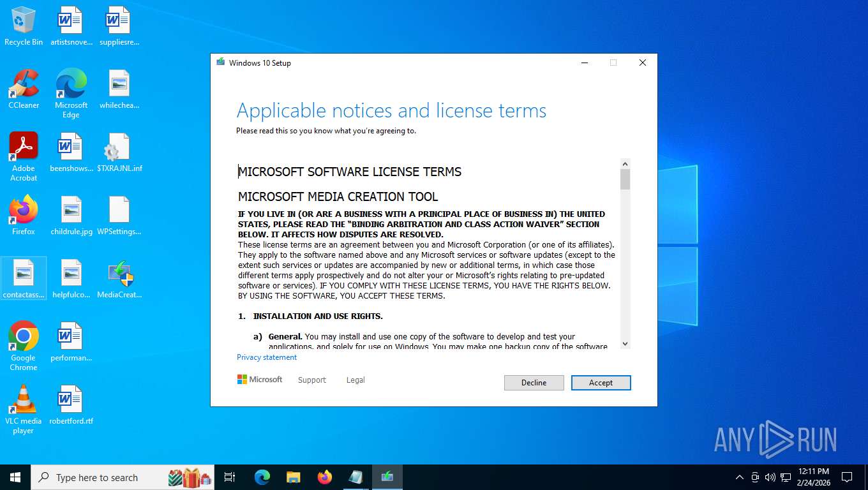This screenshot has height=490, width=868.
Task: Select the $TXRAJNL.inf file icon
Action: click(x=119, y=152)
